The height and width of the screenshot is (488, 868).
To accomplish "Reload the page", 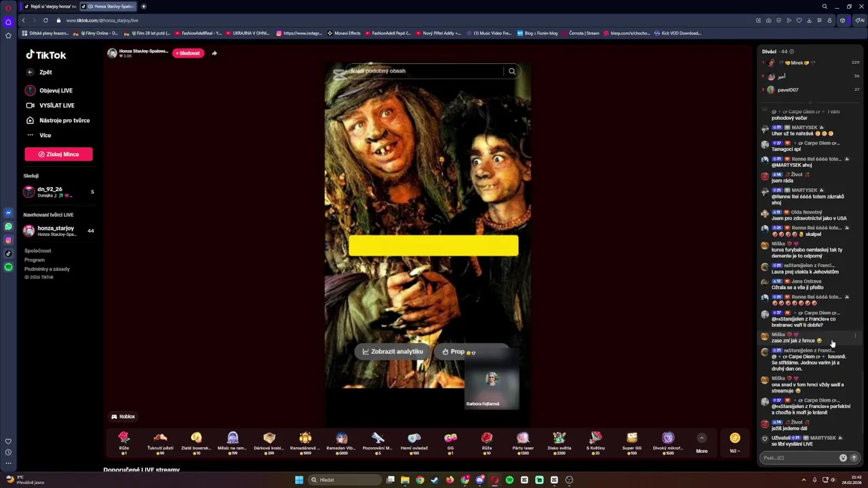I will [45, 20].
